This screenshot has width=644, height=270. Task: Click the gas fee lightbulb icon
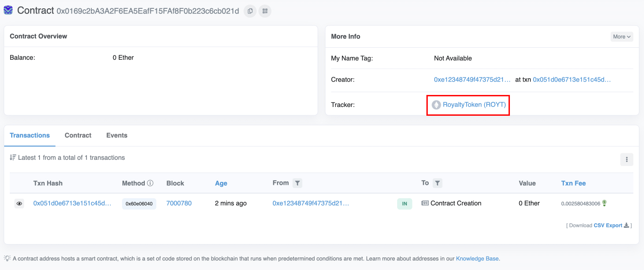point(605,203)
